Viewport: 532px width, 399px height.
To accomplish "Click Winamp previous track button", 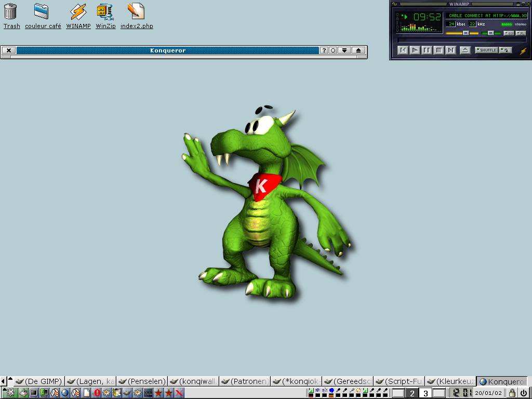I will (x=403, y=50).
